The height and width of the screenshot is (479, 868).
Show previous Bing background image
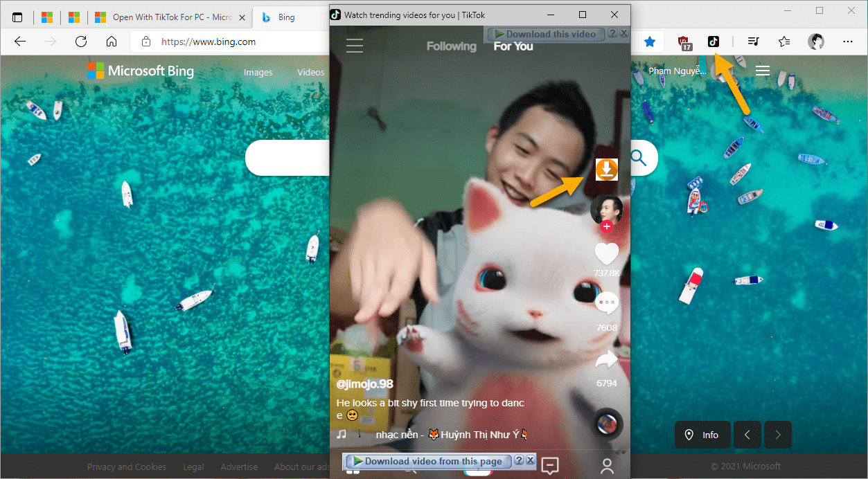(747, 435)
